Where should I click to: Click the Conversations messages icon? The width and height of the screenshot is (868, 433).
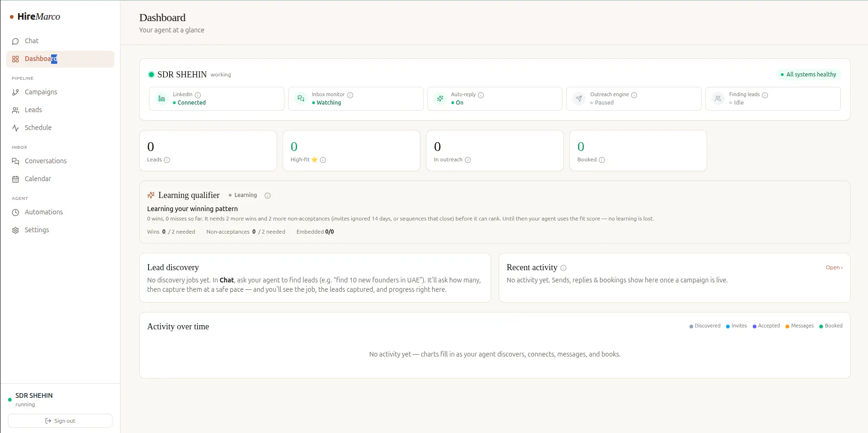15,161
